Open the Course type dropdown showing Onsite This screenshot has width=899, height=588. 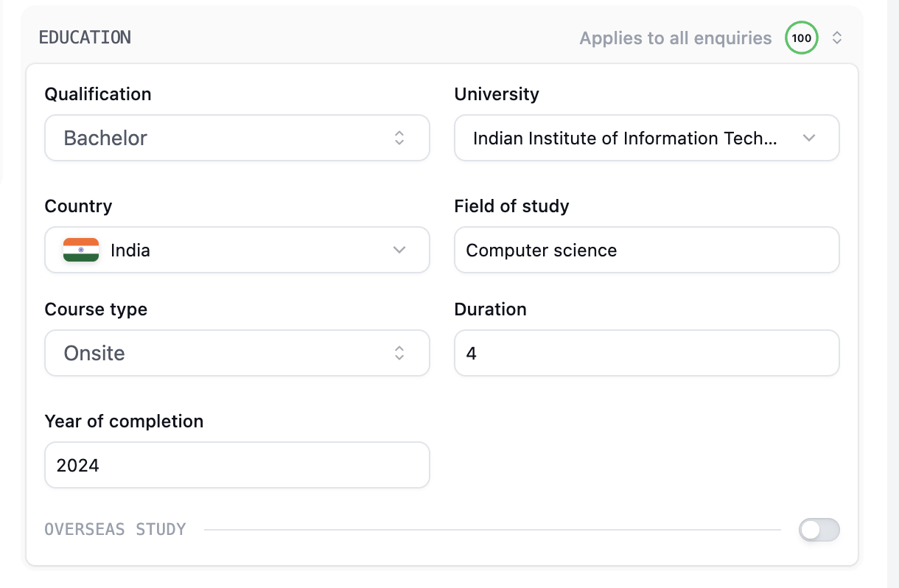point(237,353)
